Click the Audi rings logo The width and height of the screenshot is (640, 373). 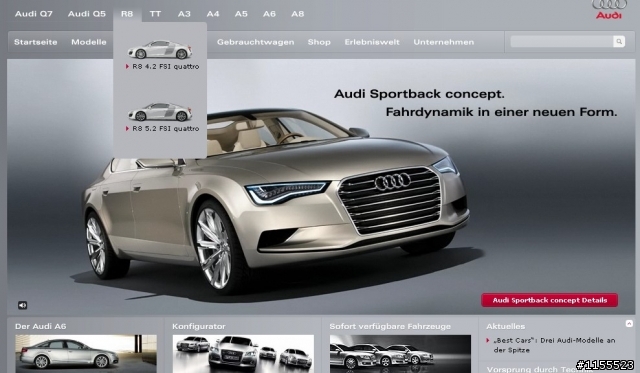(609, 9)
